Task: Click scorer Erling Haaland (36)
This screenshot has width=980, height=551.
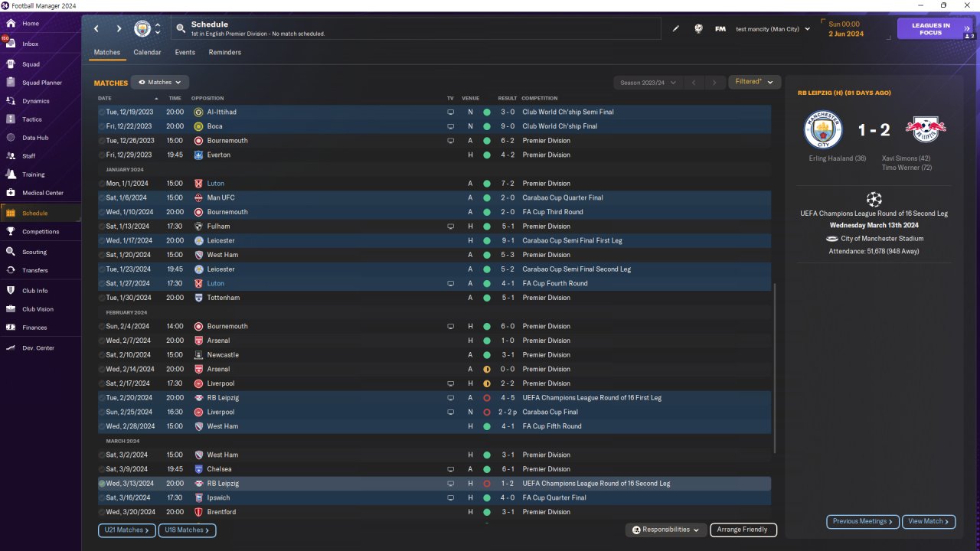Action: pyautogui.click(x=837, y=158)
